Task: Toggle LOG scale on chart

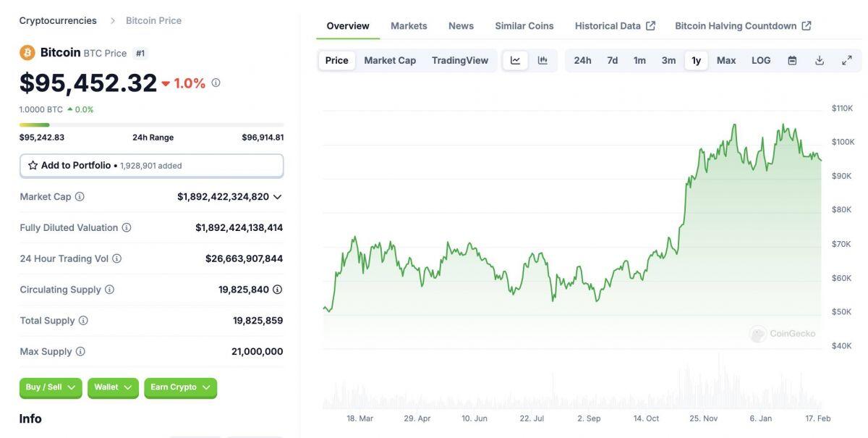Action: coord(761,60)
